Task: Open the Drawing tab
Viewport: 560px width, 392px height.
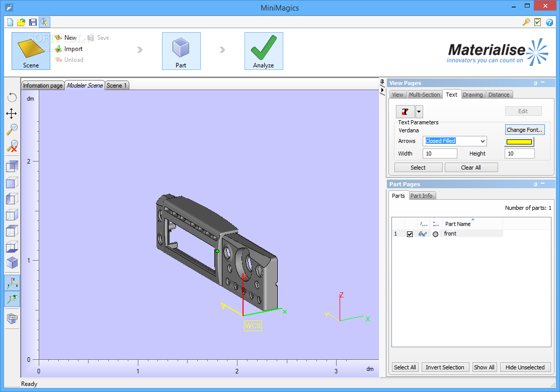Action: [472, 95]
